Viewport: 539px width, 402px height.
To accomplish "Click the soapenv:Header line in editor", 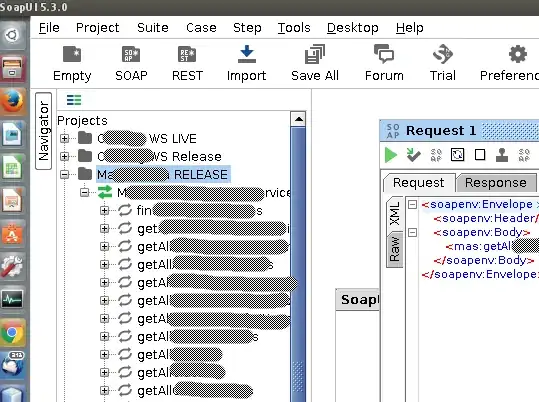I will tap(486, 218).
